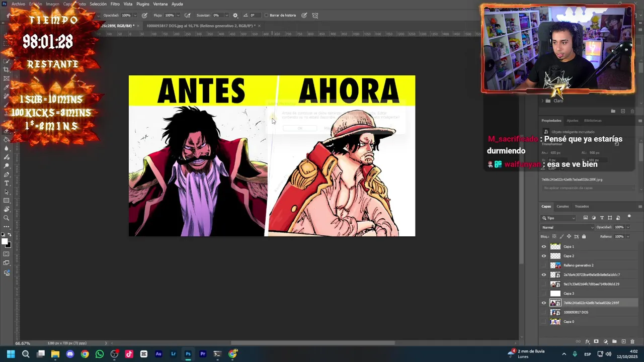Screen dimensions: 644x362
Task: Open Normal blend mode dropdown
Action: pos(568,227)
